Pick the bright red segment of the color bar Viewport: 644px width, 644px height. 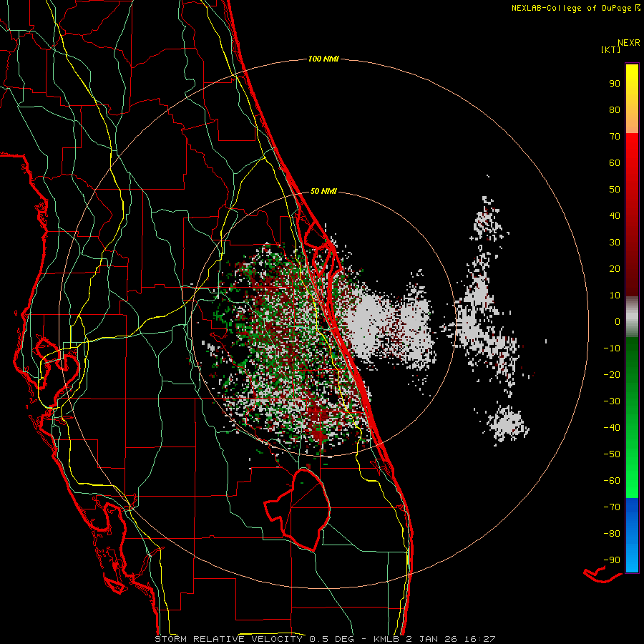[x=632, y=172]
